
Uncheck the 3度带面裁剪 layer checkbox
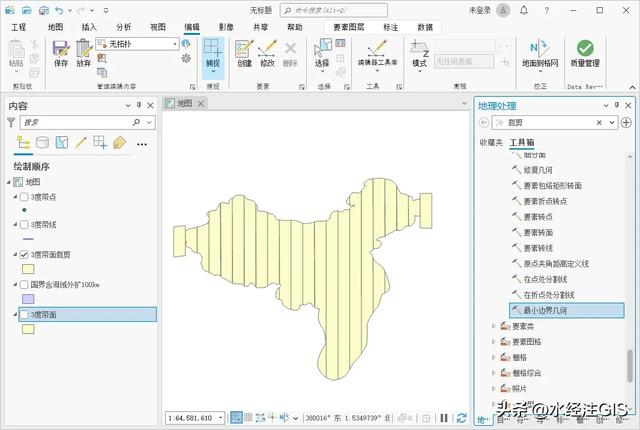[24, 255]
